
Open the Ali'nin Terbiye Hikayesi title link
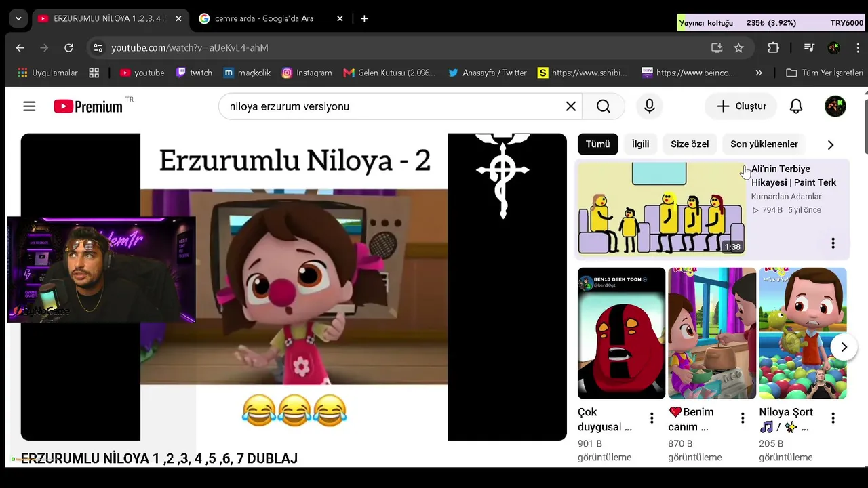pyautogui.click(x=793, y=176)
